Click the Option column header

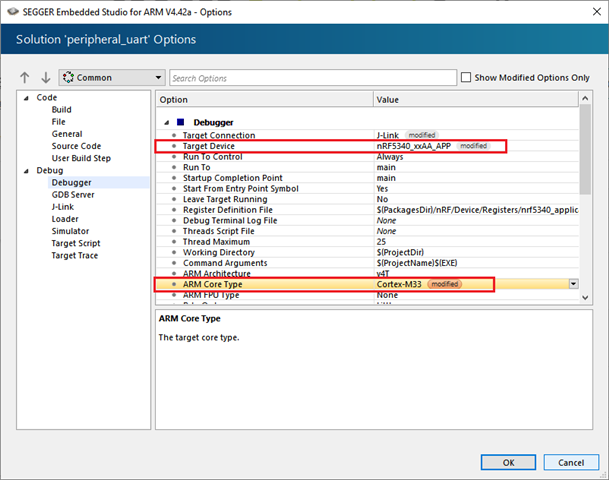[x=264, y=99]
